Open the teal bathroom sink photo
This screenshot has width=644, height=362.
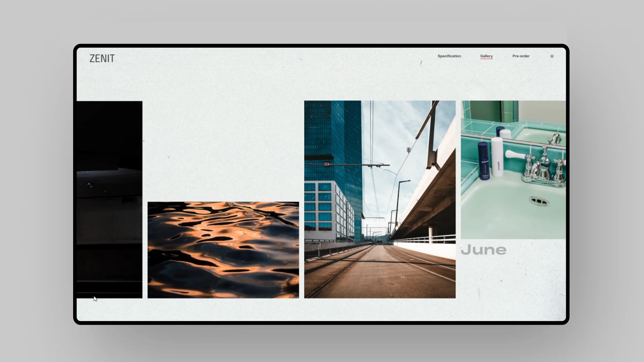pos(513,170)
